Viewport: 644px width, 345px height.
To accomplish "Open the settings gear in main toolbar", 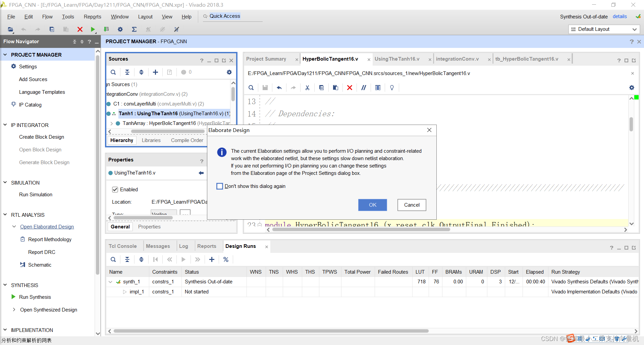I will [x=120, y=29].
